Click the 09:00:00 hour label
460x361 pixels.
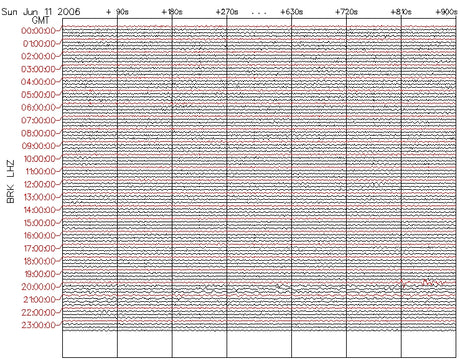click(x=38, y=146)
